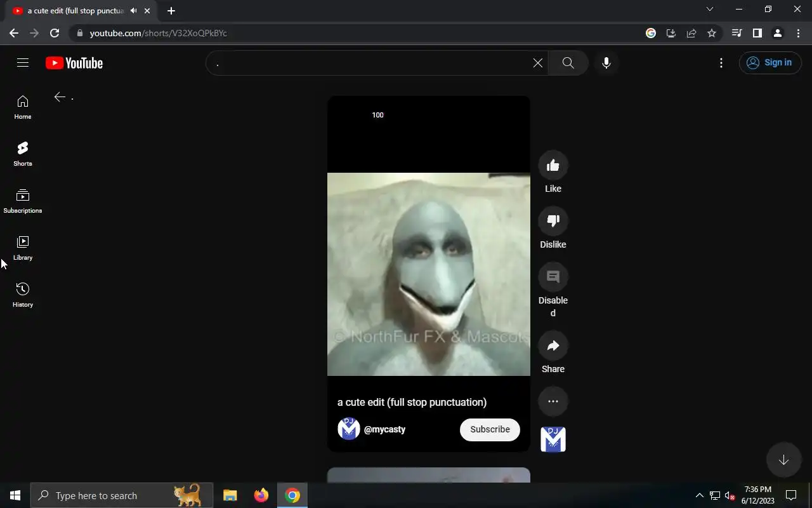Show hidden system tray icons
The image size is (812, 508).
pos(700,495)
